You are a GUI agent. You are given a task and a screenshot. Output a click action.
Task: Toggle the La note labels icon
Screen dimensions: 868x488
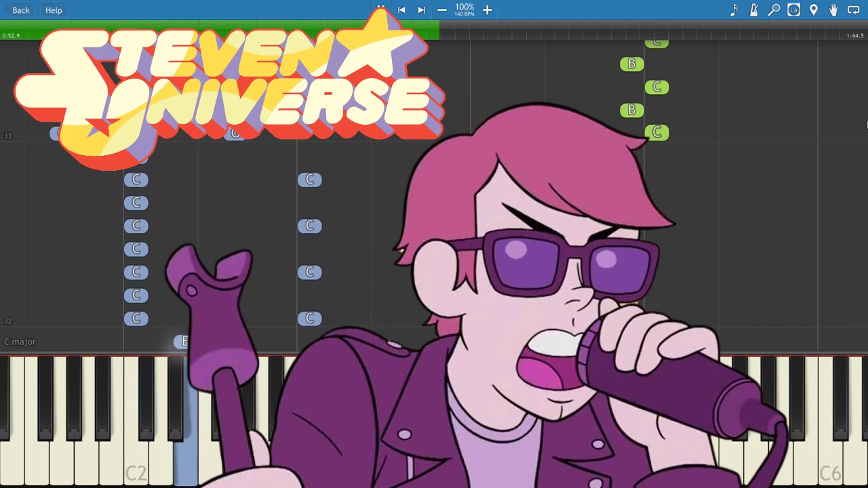pos(793,10)
